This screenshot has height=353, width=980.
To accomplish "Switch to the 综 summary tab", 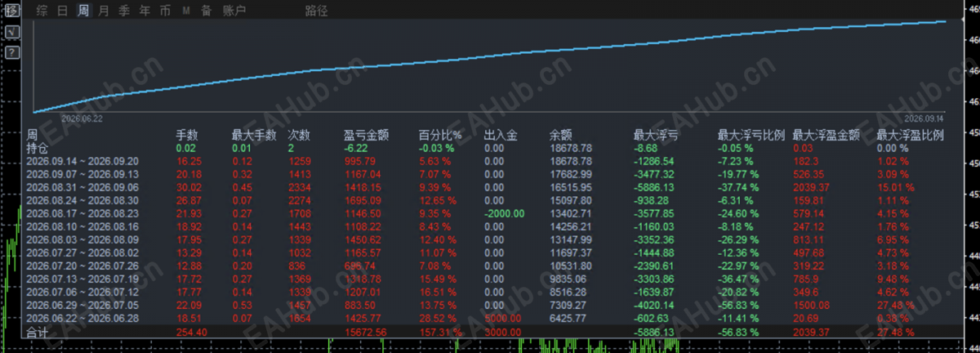I will [42, 11].
